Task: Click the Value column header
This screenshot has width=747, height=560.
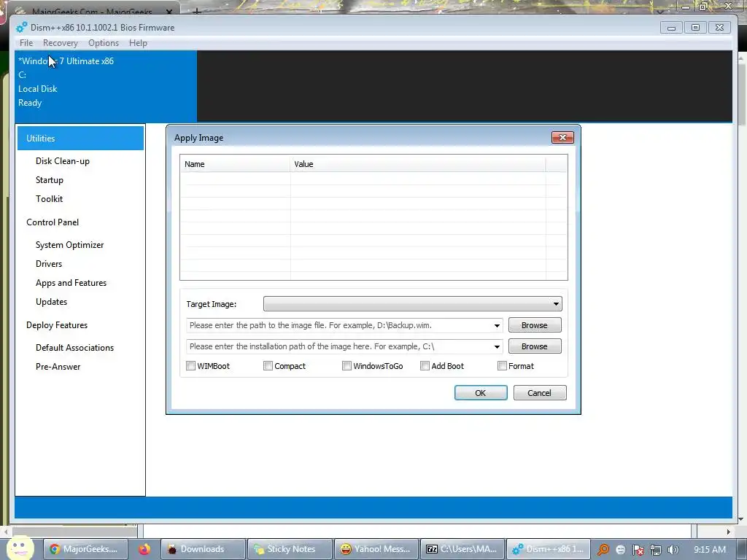Action: (x=418, y=164)
